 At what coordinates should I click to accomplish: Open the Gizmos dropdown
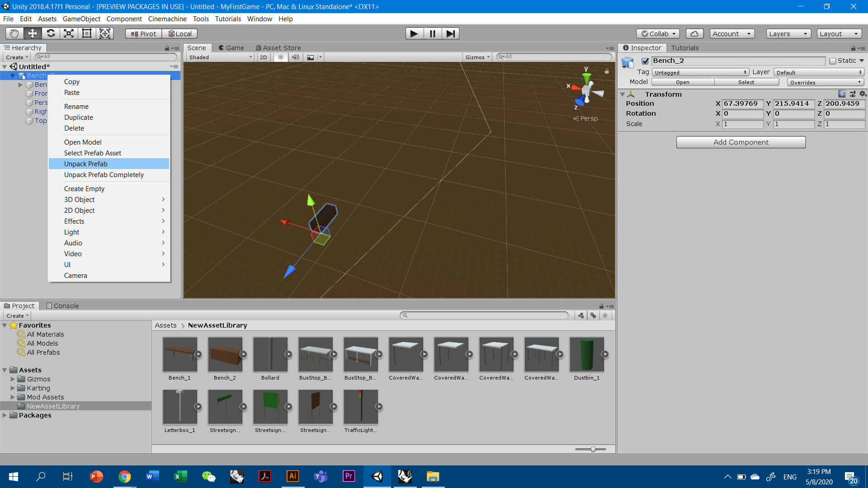pos(478,57)
